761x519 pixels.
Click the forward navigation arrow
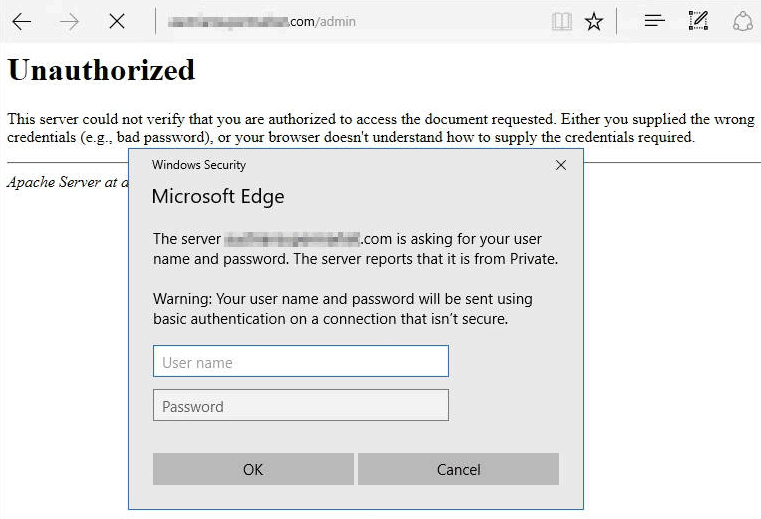(69, 21)
